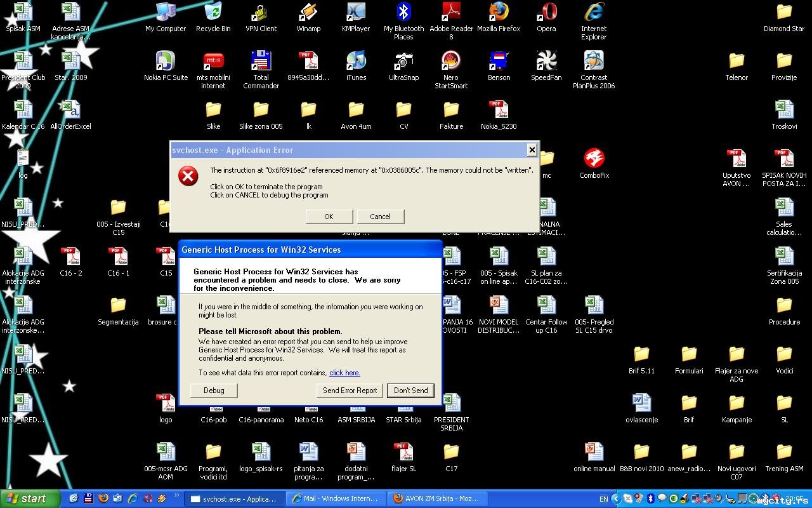Screen dimensions: 812x508
Task: Select the Nokia_5230 PDF icon
Action: tap(499, 115)
